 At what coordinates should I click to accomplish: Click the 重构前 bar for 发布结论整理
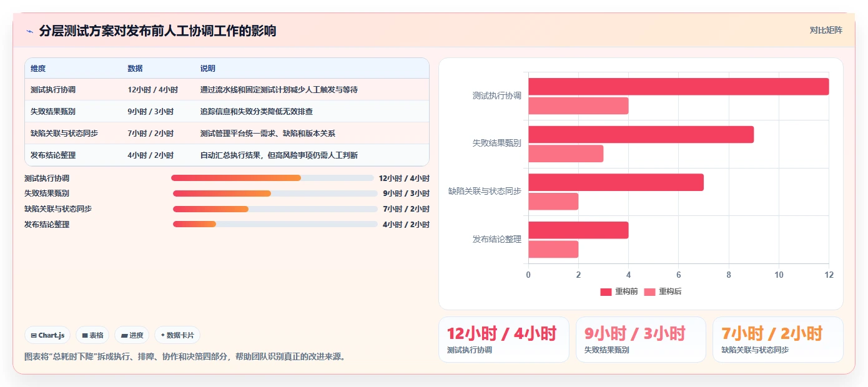pos(578,230)
